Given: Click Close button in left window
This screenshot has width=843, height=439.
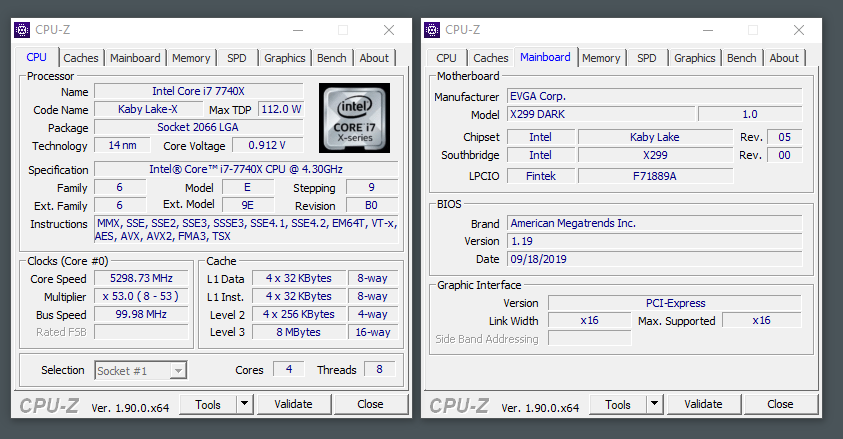Looking at the screenshot, I should pos(370,404).
